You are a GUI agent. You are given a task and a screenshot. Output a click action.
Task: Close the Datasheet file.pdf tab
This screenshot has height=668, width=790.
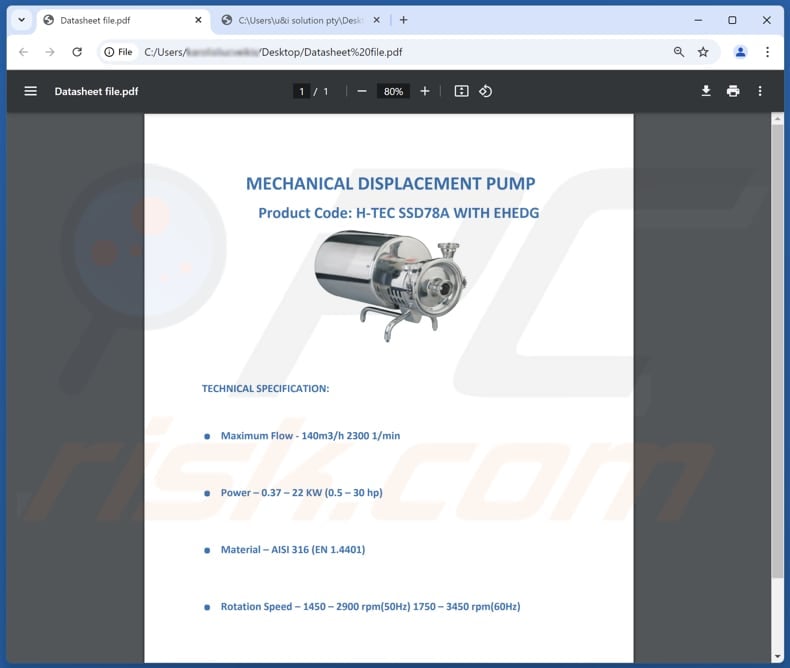pos(199,20)
